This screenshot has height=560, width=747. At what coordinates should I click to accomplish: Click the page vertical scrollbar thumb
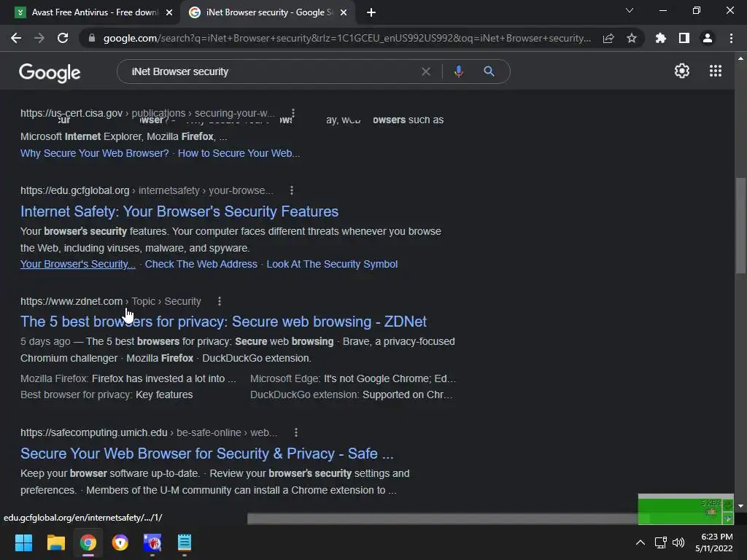click(740, 225)
